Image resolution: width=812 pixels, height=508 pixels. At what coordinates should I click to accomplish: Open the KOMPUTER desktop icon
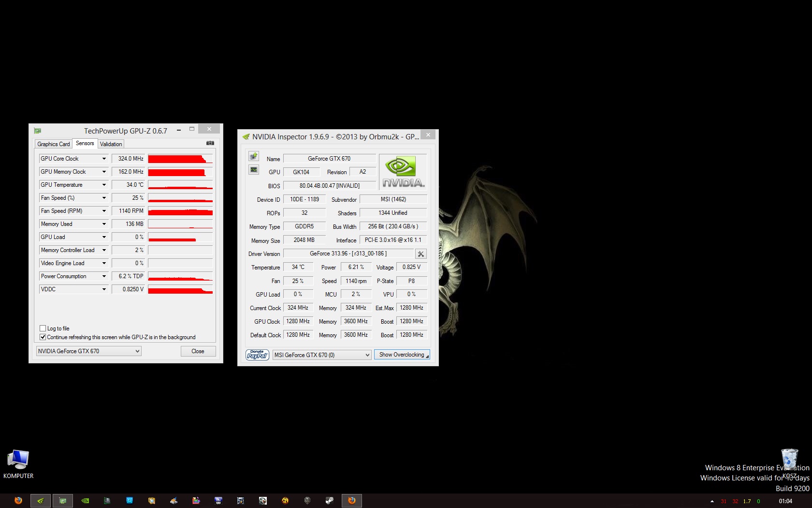pyautogui.click(x=18, y=464)
